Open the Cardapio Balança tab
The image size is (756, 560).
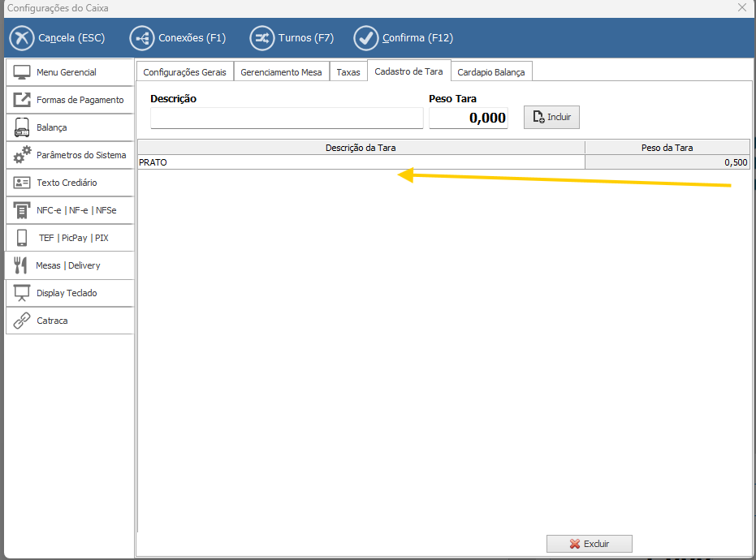pyautogui.click(x=490, y=72)
